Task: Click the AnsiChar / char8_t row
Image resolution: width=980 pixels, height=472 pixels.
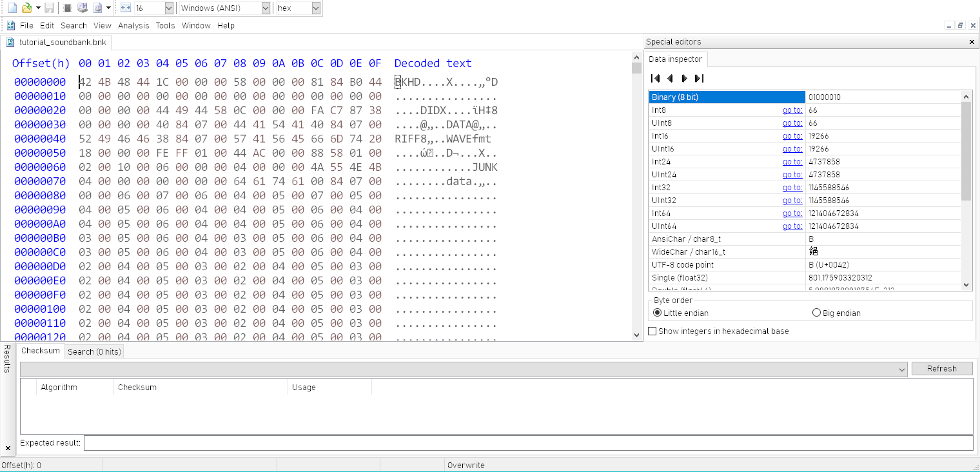Action: tap(805, 239)
